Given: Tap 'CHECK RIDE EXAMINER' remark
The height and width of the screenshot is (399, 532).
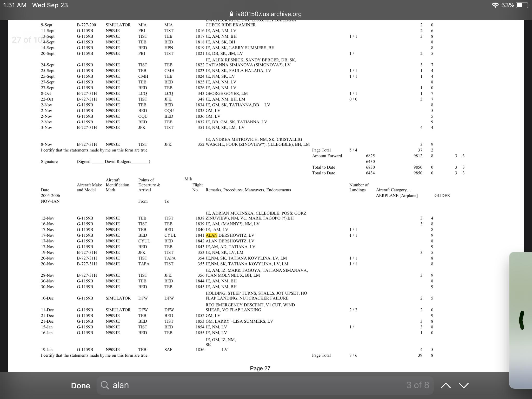Looking at the screenshot, I should pyautogui.click(x=231, y=25).
